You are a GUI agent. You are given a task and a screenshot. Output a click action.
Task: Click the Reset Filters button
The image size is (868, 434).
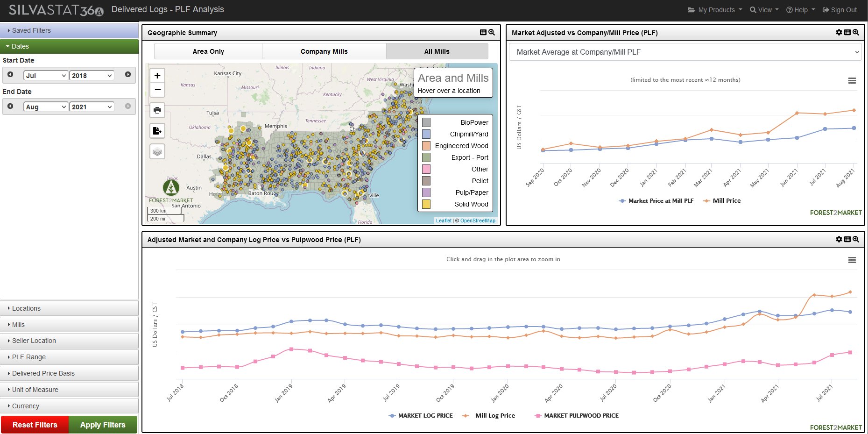(x=35, y=425)
